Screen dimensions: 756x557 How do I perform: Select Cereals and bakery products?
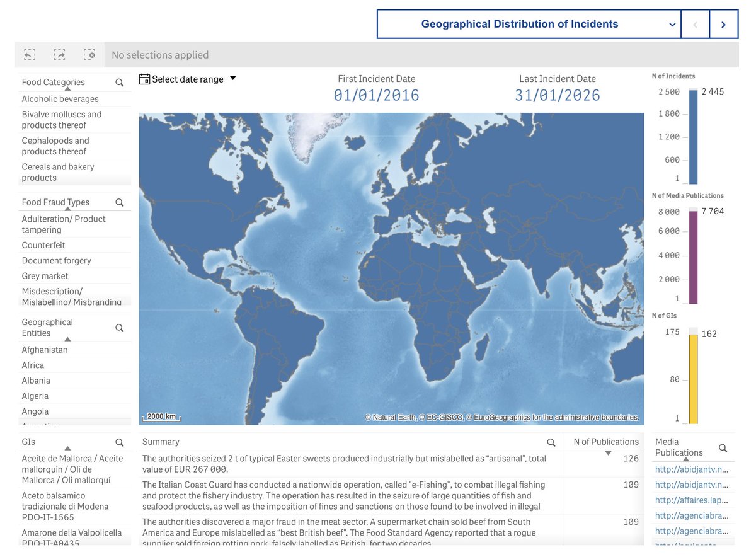75,172
